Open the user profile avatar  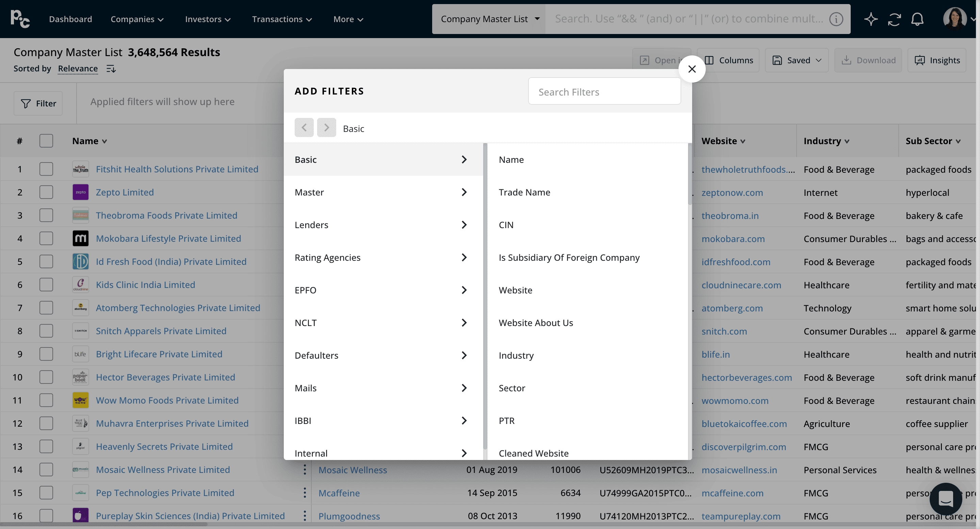(954, 18)
